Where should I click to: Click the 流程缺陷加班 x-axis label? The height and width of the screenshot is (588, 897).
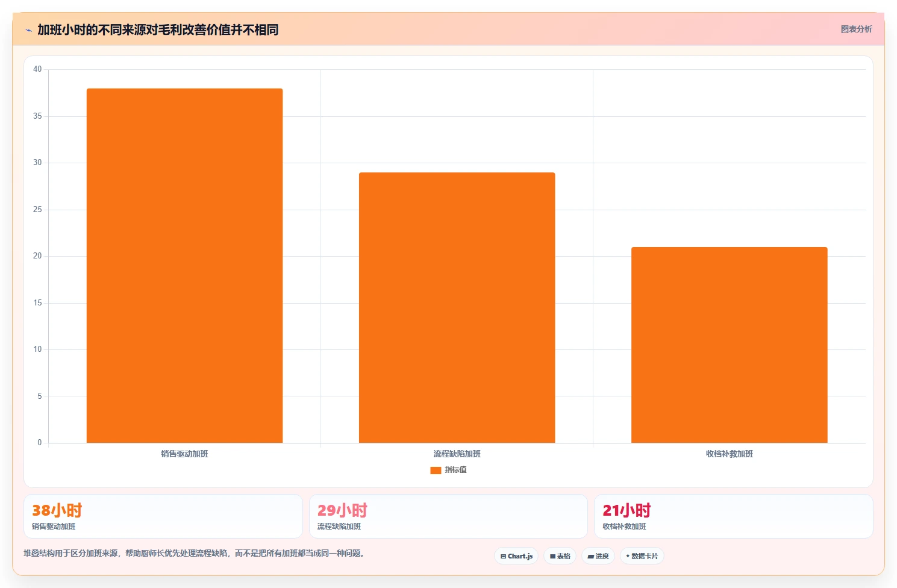457,454
